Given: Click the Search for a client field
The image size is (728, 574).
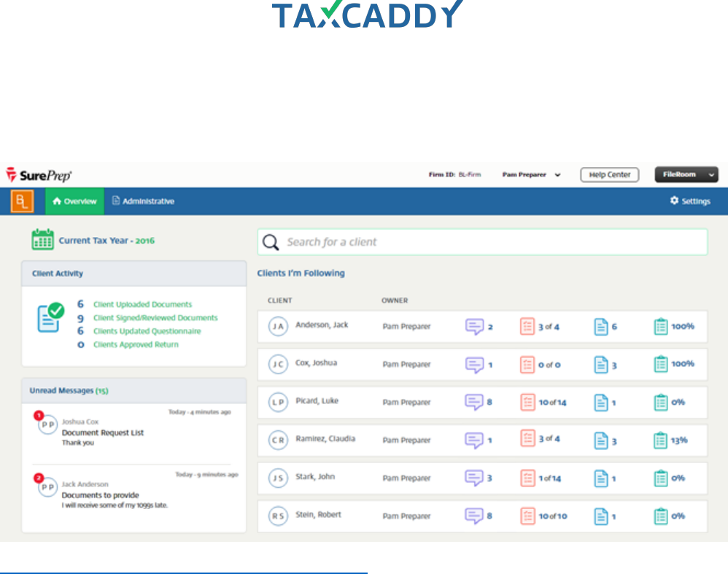Looking at the screenshot, I should (x=482, y=242).
